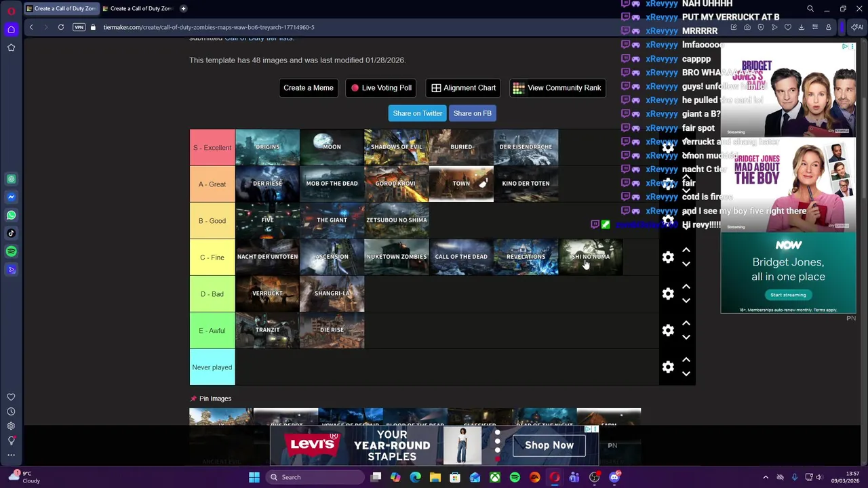Move the D - Bad tier down
This screenshot has height=488, width=868.
coord(686,301)
